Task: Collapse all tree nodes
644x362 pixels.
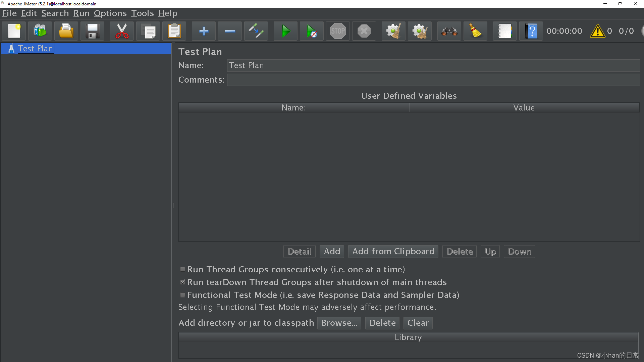Action: click(x=230, y=31)
